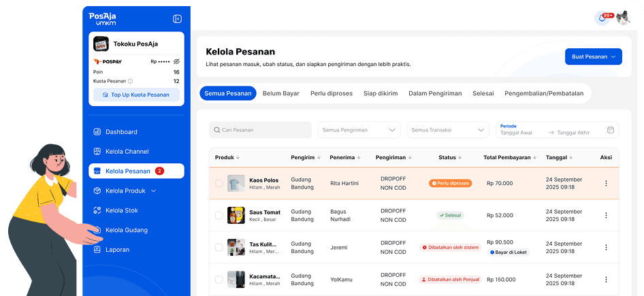
Task: Click the Tokoku PosAja store logo
Action: [101, 44]
